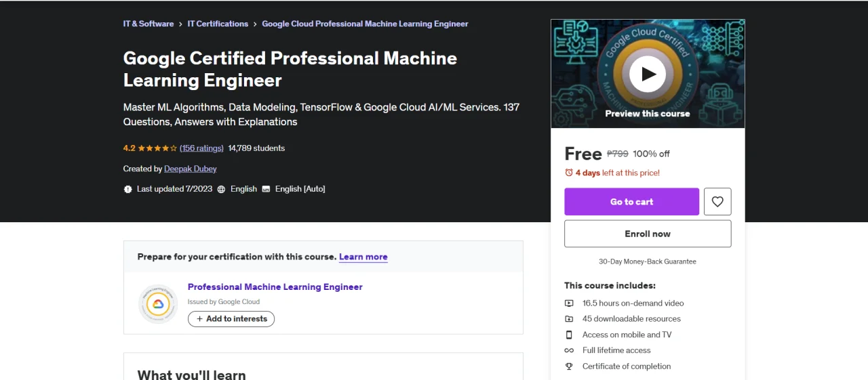Image resolution: width=868 pixels, height=380 pixels.
Task: Click the Learn more certification link
Action: pos(363,257)
